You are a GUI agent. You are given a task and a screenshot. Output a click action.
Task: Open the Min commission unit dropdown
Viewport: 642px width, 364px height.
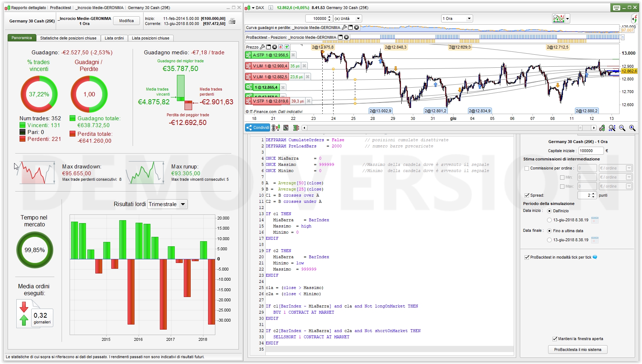[x=616, y=177]
